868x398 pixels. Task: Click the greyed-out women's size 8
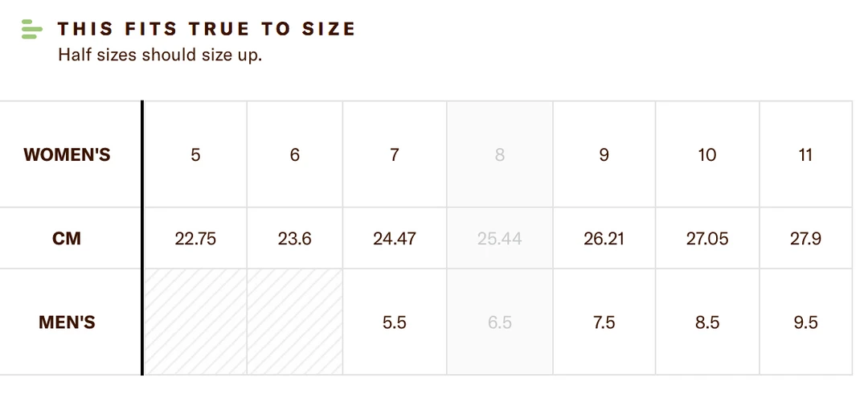pos(500,154)
